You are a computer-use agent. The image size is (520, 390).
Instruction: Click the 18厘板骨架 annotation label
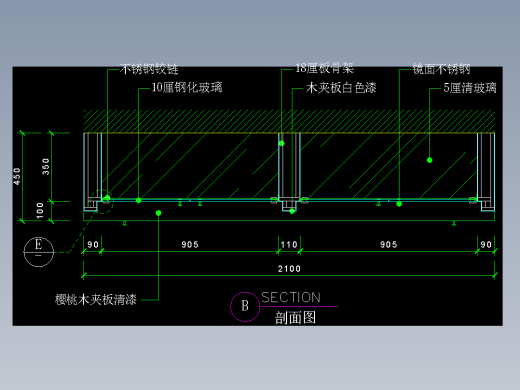pyautogui.click(x=324, y=68)
